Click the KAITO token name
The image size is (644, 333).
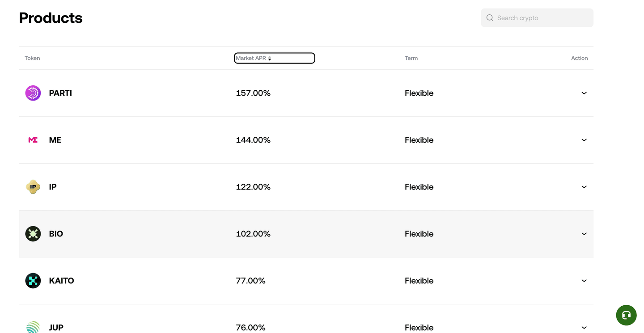click(x=61, y=281)
